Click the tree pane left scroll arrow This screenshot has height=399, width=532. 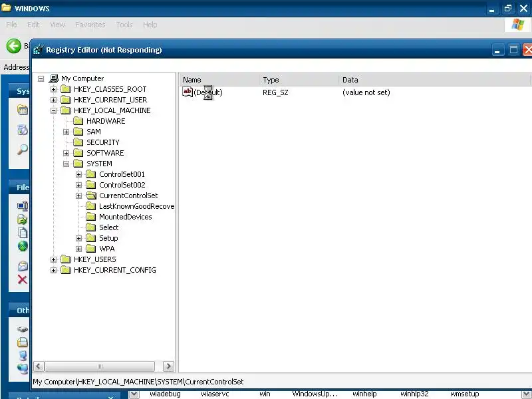[39, 366]
